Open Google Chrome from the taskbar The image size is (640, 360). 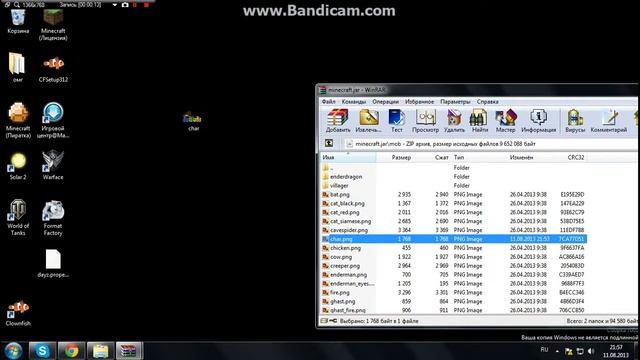(71, 351)
